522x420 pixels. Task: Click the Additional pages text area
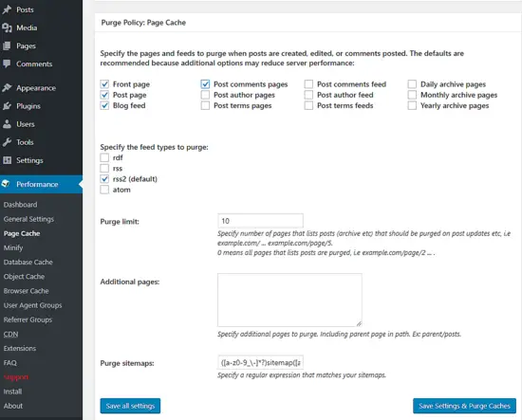coord(289,300)
